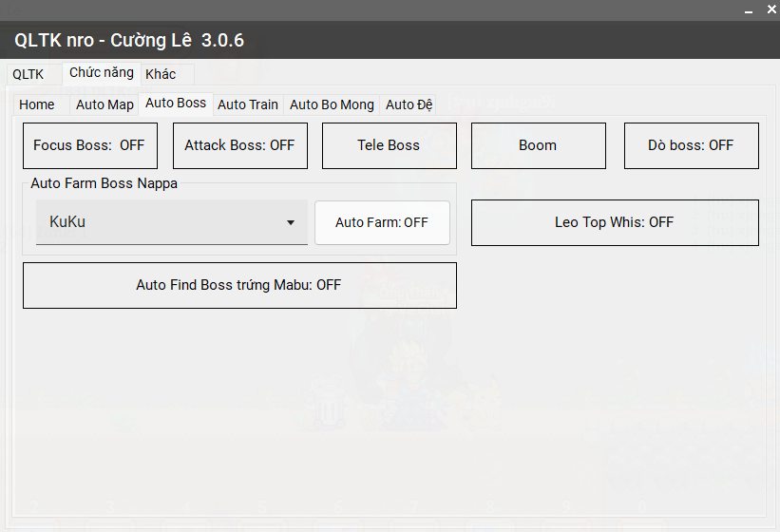Image resolution: width=780 pixels, height=532 pixels.
Task: Select the Chức năng tab
Action: [101, 73]
